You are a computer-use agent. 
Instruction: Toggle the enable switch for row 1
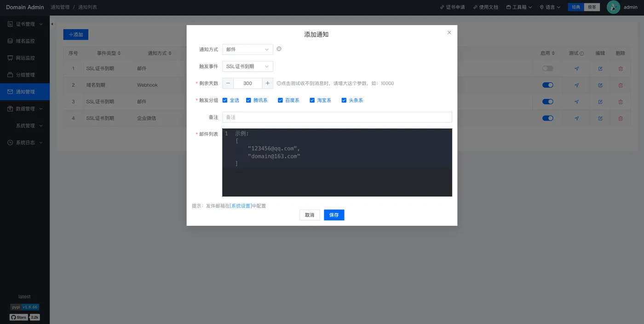547,69
